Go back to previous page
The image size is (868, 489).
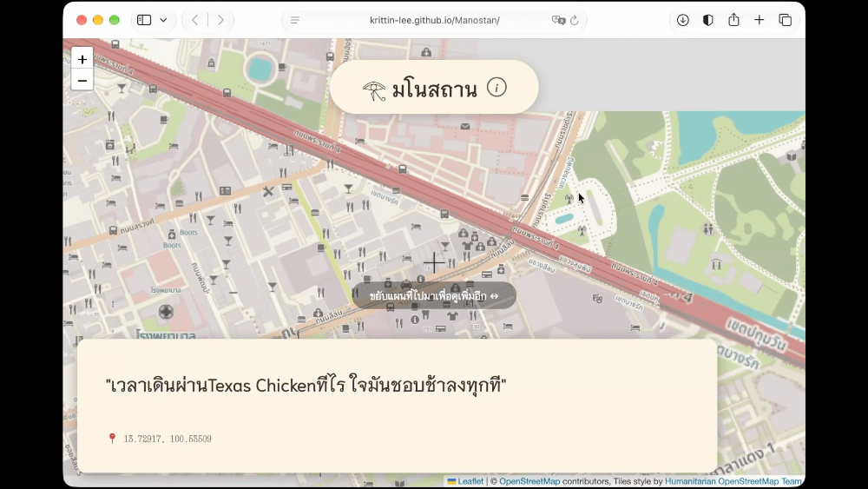(x=194, y=20)
